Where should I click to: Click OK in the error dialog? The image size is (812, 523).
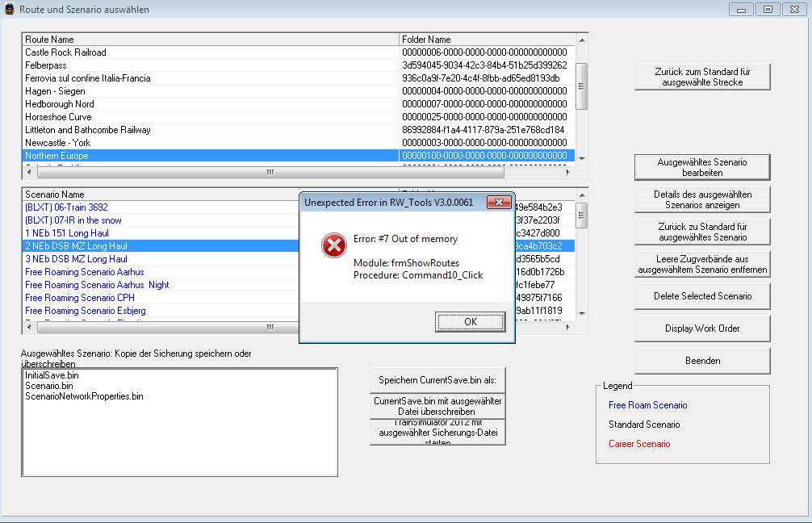click(x=471, y=321)
